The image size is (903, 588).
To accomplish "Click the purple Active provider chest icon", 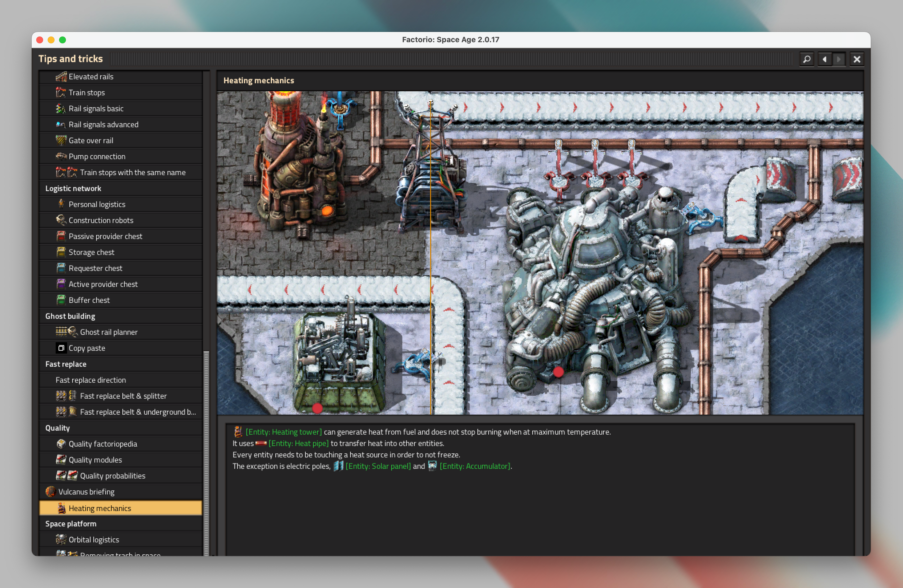I will click(61, 283).
